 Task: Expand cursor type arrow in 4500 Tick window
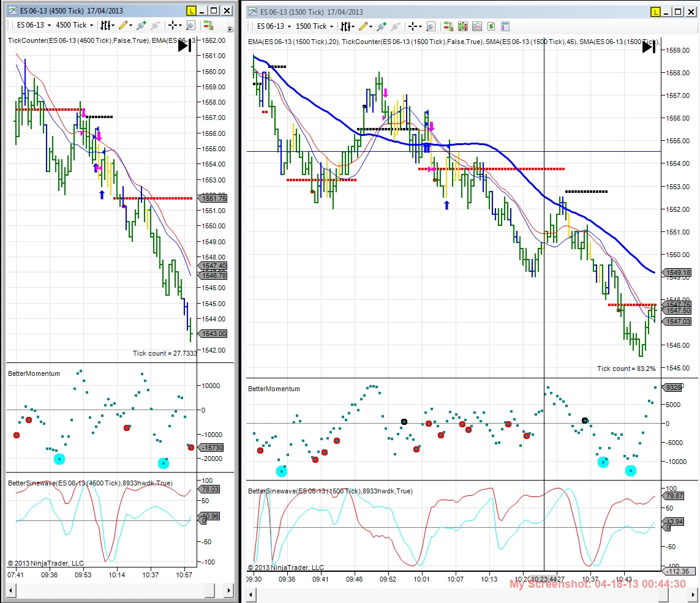point(180,26)
